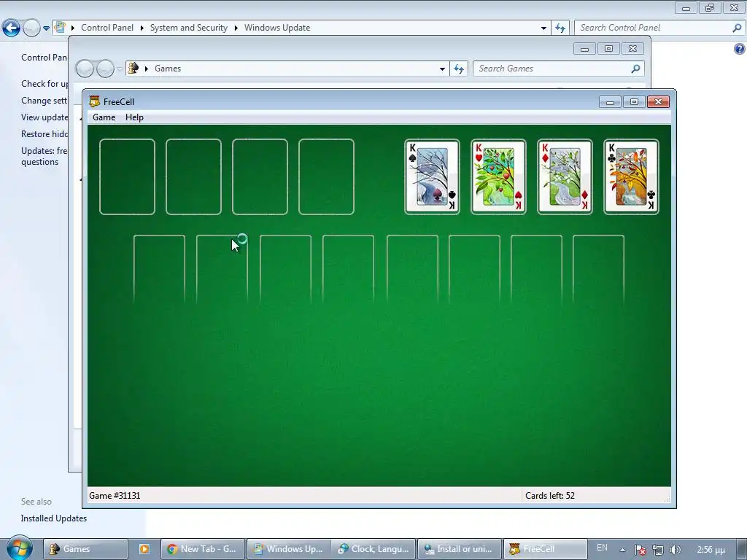Image resolution: width=747 pixels, height=560 pixels.
Task: Select the King of Clubs foundation card
Action: coord(631,176)
